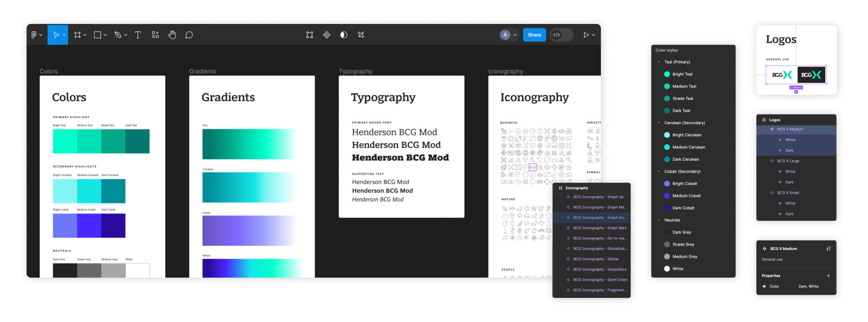The height and width of the screenshot is (322, 868).
Task: Click the Iconography frame header in layers
Action: tap(591, 188)
